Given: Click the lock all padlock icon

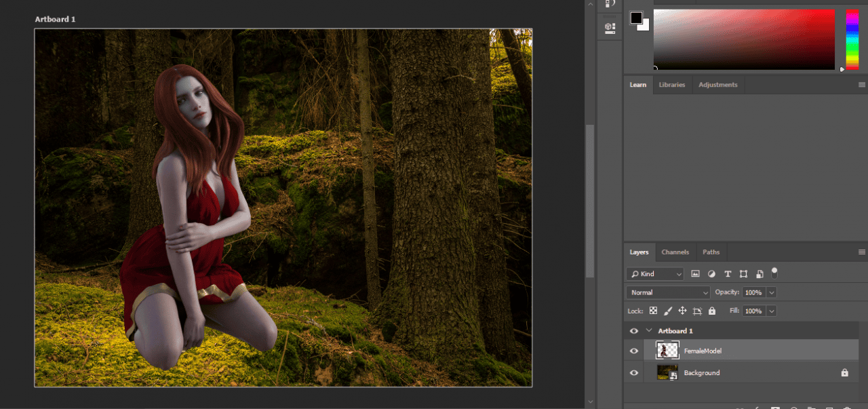Looking at the screenshot, I should [x=711, y=311].
